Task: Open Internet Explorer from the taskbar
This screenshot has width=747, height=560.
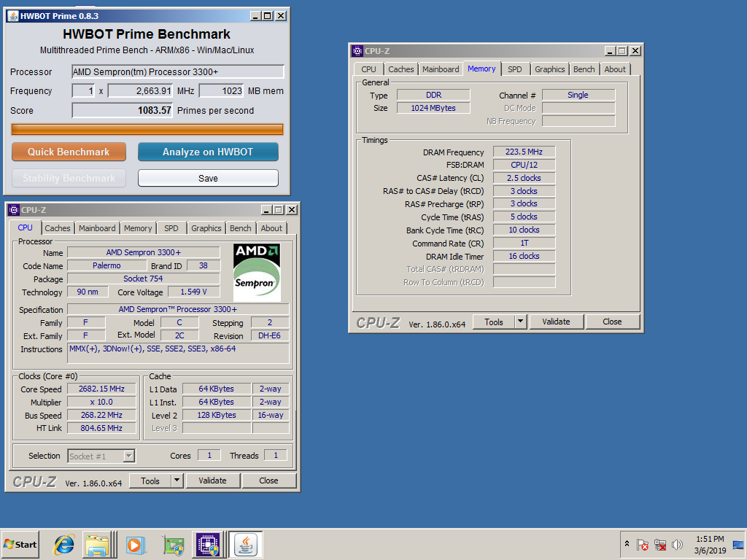Action: (x=64, y=544)
